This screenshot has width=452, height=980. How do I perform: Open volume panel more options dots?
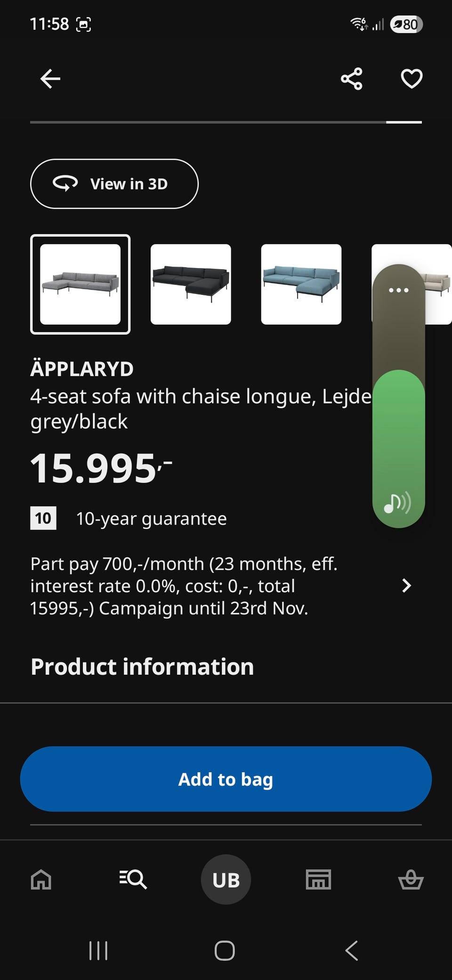[x=398, y=290]
